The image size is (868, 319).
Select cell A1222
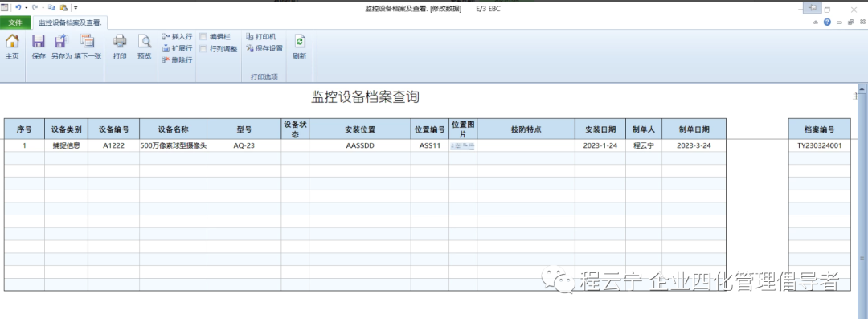[x=114, y=145]
